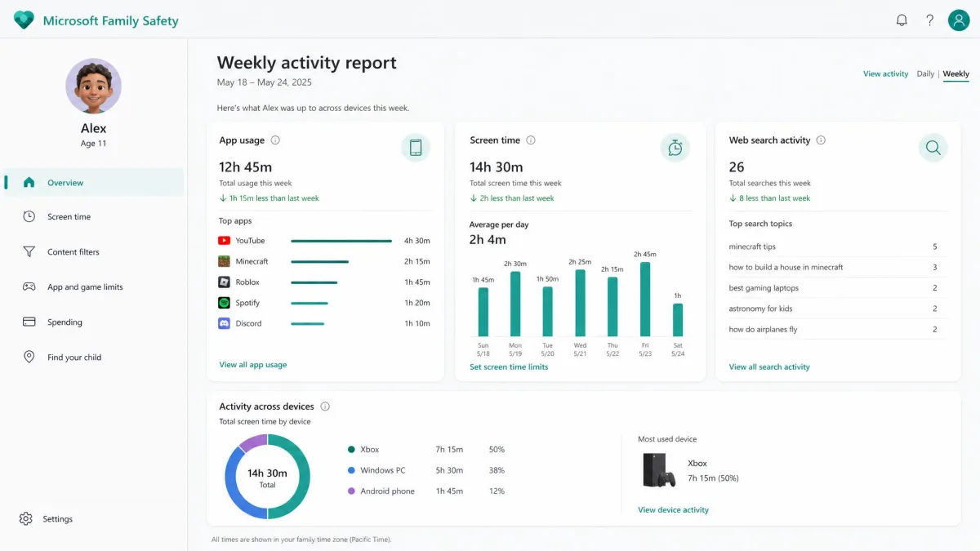Click the stopwatch icon in Screen time card
This screenshot has height=551, width=980.
675,148
